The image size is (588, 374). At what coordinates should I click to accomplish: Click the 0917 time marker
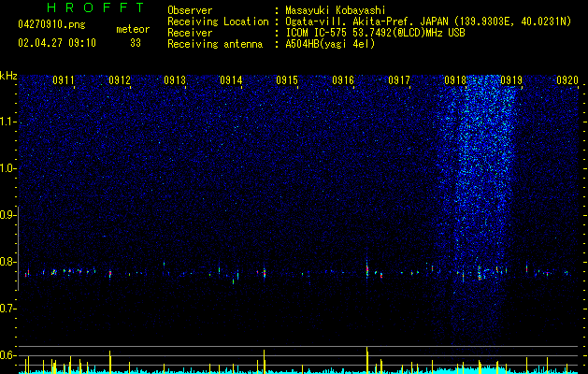(399, 80)
